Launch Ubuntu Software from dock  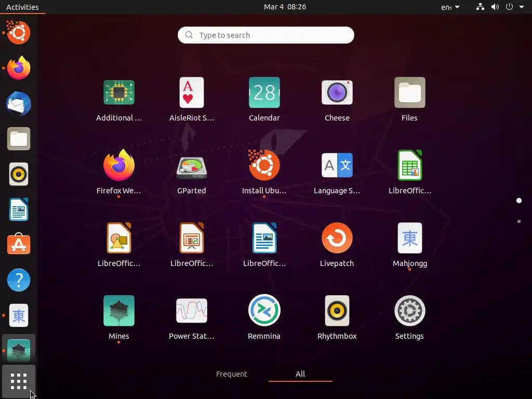(19, 244)
